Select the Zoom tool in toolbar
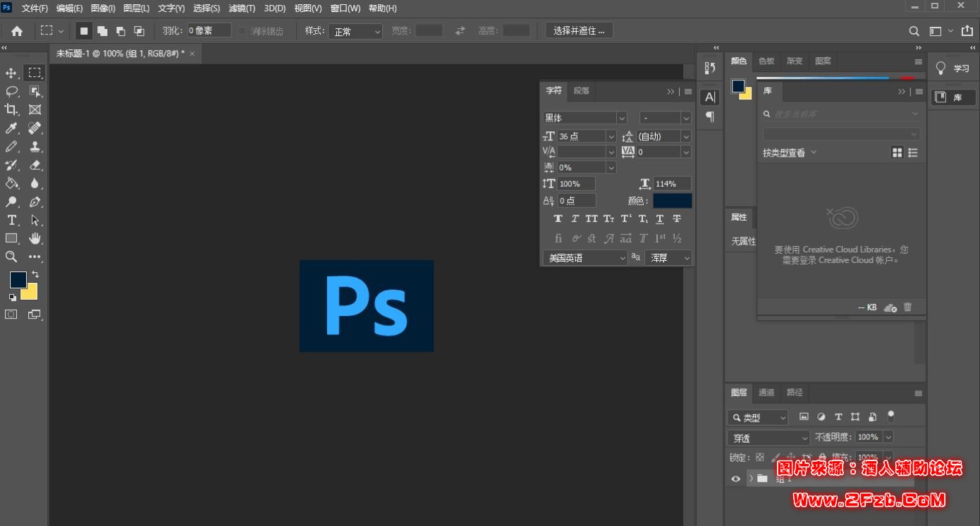 click(11, 257)
